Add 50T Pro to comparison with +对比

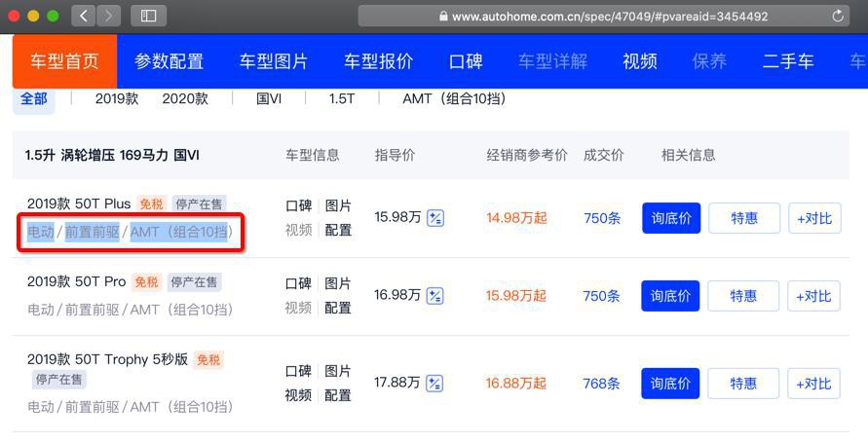tap(813, 296)
